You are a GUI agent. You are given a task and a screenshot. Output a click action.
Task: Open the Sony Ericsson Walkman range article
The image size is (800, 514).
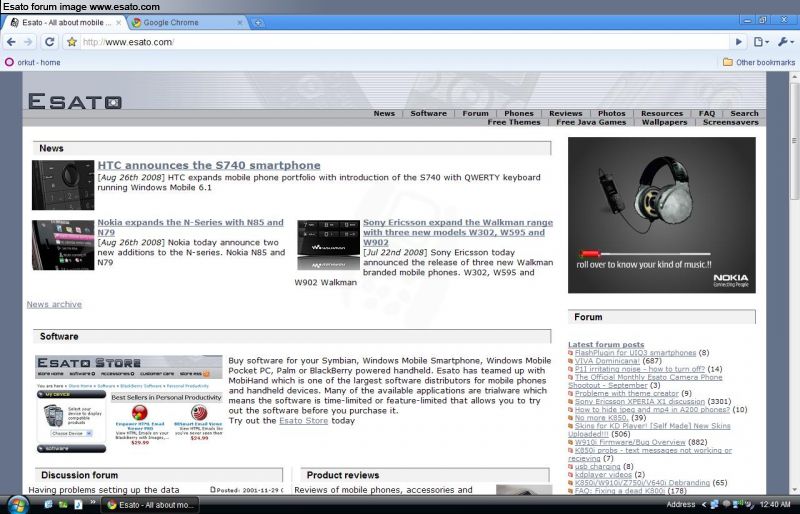458,232
